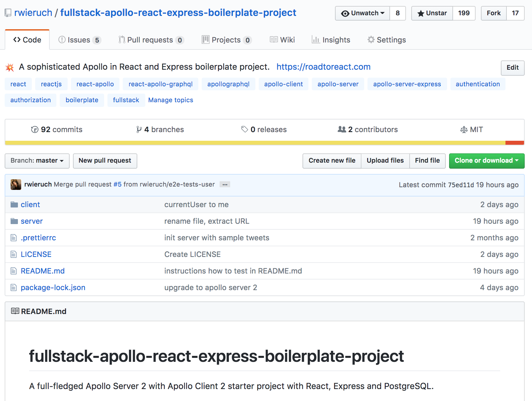Open README.md from the file list

click(43, 271)
